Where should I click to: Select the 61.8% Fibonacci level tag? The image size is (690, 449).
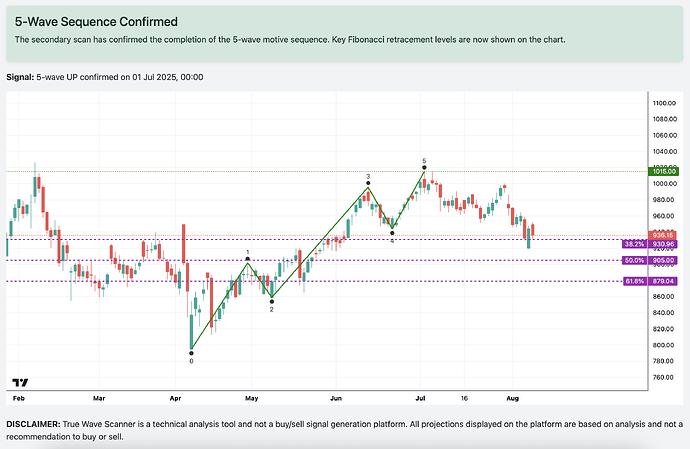(x=634, y=282)
